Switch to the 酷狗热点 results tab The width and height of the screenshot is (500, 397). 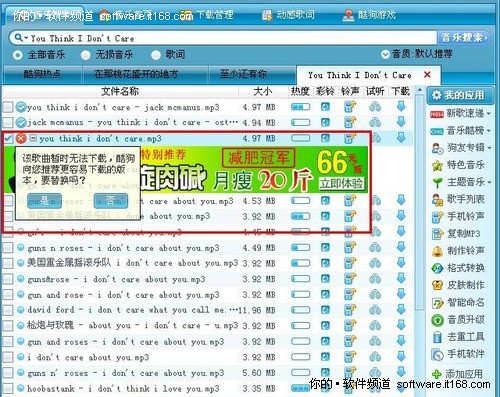[x=42, y=74]
